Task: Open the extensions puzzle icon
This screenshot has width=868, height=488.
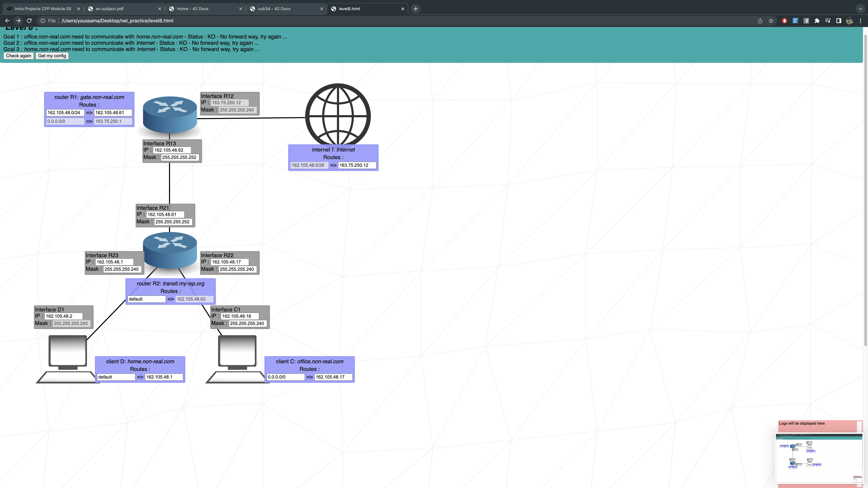Action: click(x=817, y=21)
